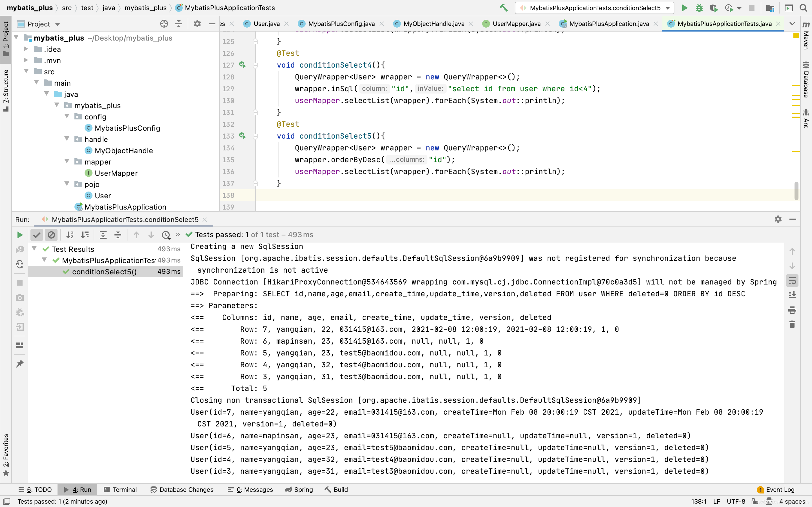Click the Debug bug icon in toolbar
Viewport: 812px width, 507px height.
699,8
